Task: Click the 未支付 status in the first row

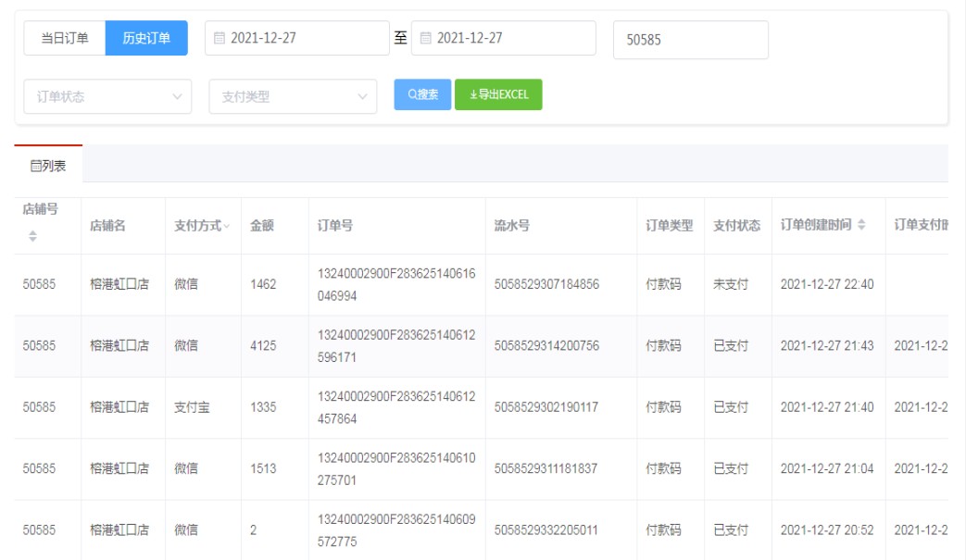Action: click(x=730, y=284)
